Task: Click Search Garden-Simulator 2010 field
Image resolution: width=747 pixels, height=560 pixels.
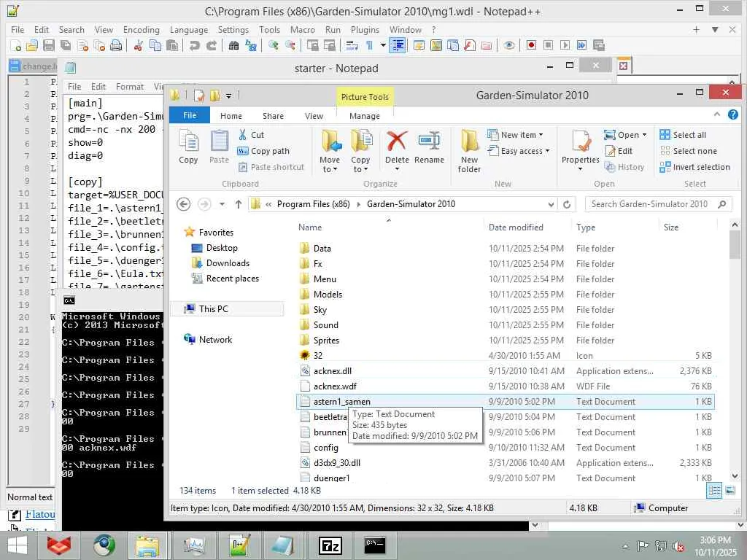Action: (658, 204)
